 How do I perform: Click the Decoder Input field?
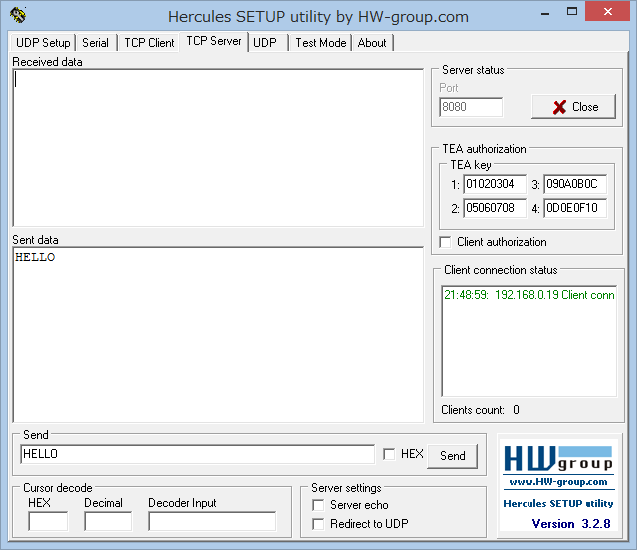(x=211, y=521)
